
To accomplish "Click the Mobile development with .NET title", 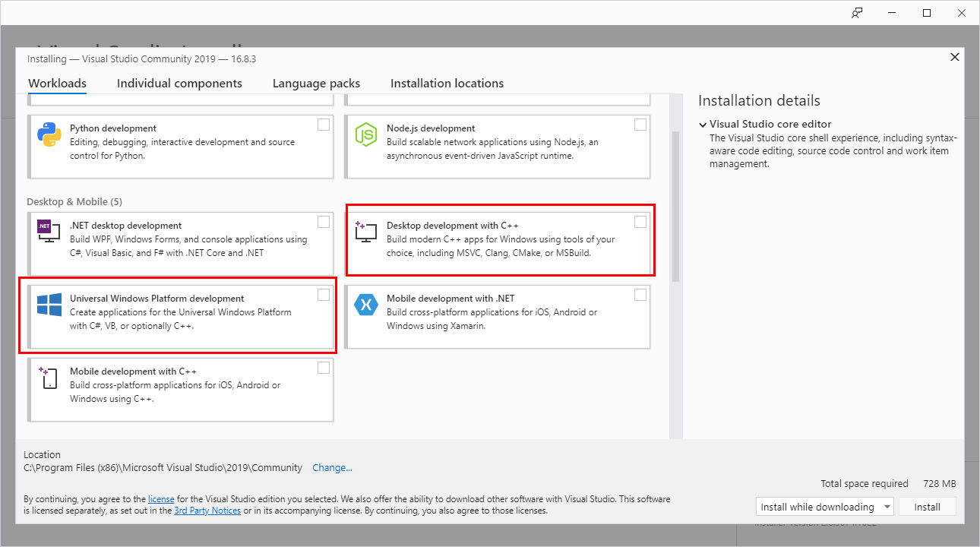I will (x=450, y=299).
